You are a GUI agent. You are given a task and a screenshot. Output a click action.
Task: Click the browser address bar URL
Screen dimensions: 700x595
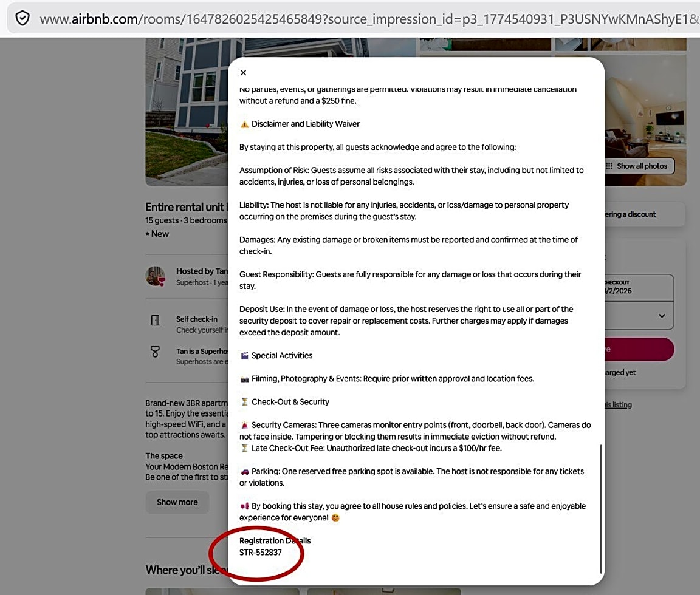pyautogui.click(x=365, y=19)
